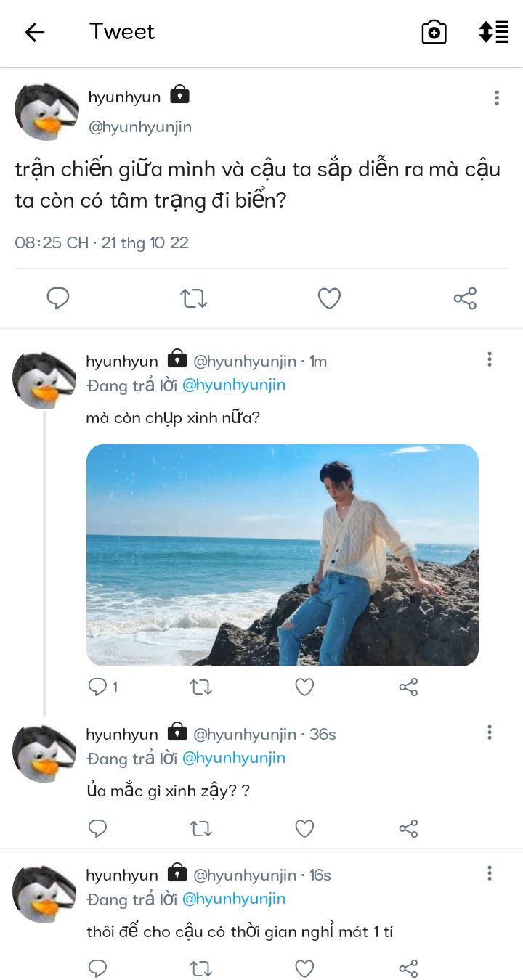The height and width of the screenshot is (980, 523).
Task: Retweet the main tweet
Action: pyautogui.click(x=194, y=298)
